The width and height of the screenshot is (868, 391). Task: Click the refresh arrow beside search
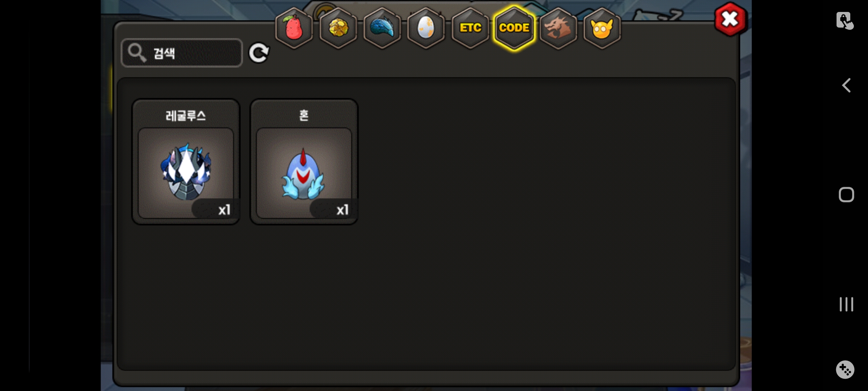click(259, 53)
